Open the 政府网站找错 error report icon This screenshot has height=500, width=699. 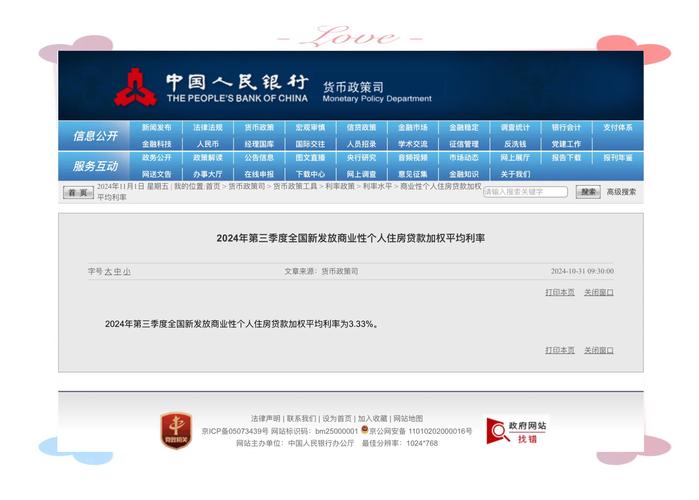point(517,431)
